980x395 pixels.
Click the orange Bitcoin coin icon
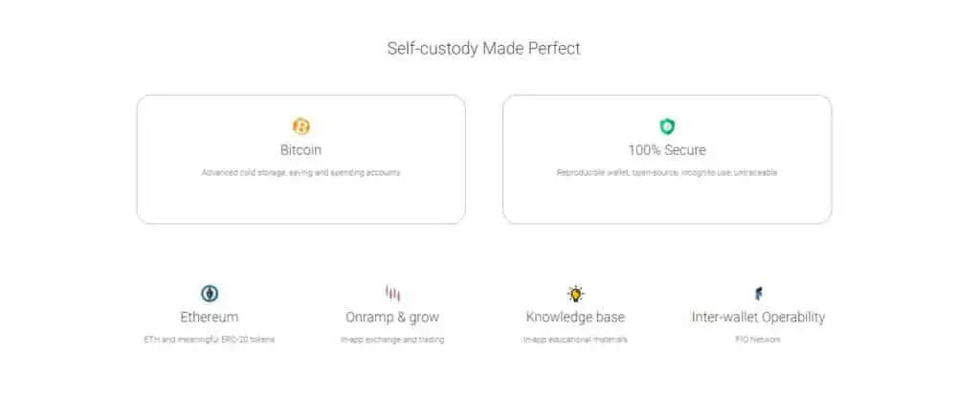click(301, 127)
